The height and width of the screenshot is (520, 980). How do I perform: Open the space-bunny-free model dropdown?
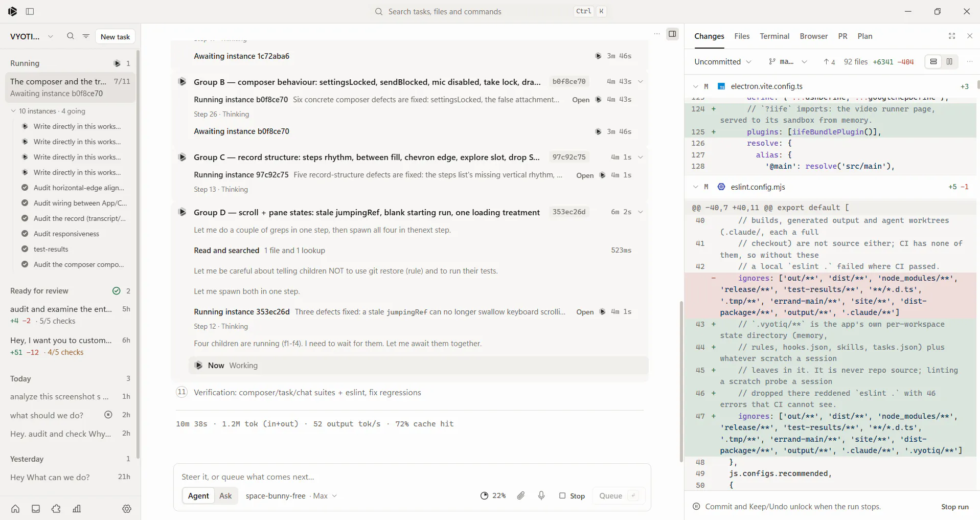coord(291,495)
